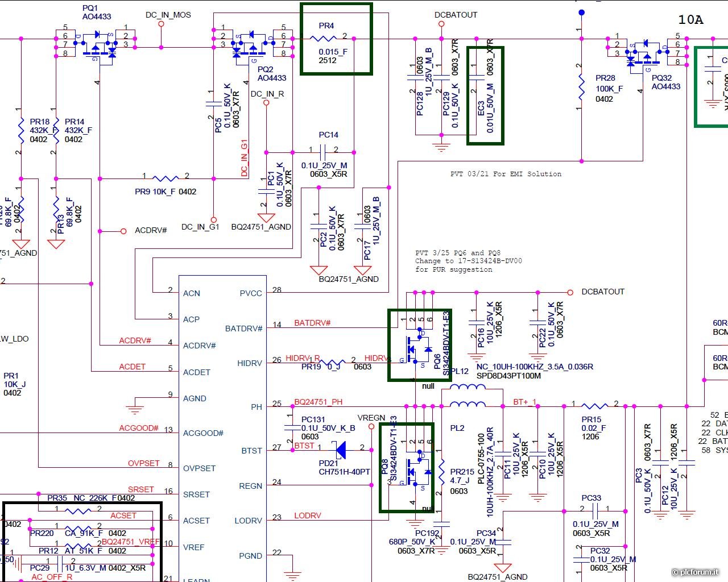The width and height of the screenshot is (728, 582).
Task: Select the PR28 vertical resistor symbol
Action: (x=581, y=87)
